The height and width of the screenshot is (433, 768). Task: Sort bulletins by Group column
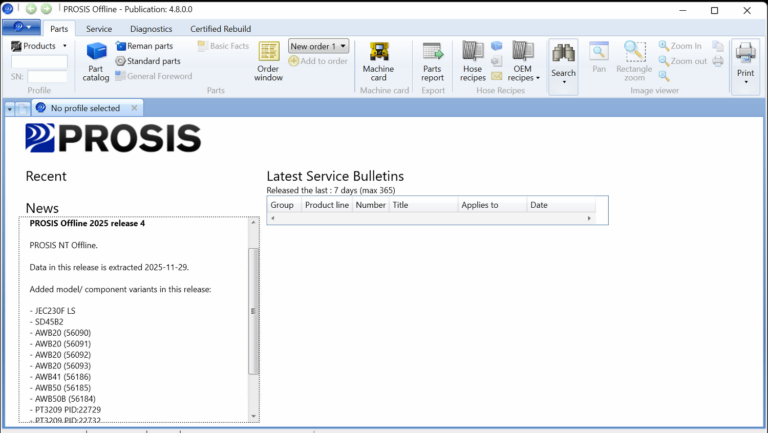[284, 205]
